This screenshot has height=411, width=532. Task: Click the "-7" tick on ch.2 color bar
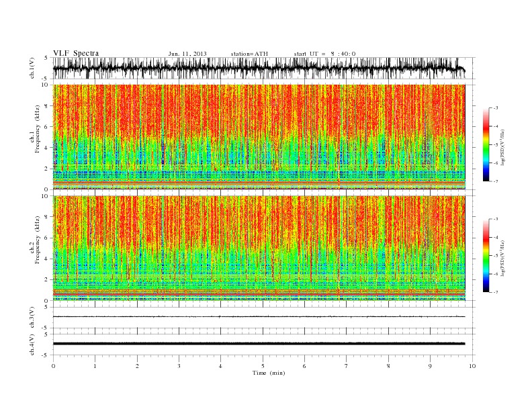495,292
